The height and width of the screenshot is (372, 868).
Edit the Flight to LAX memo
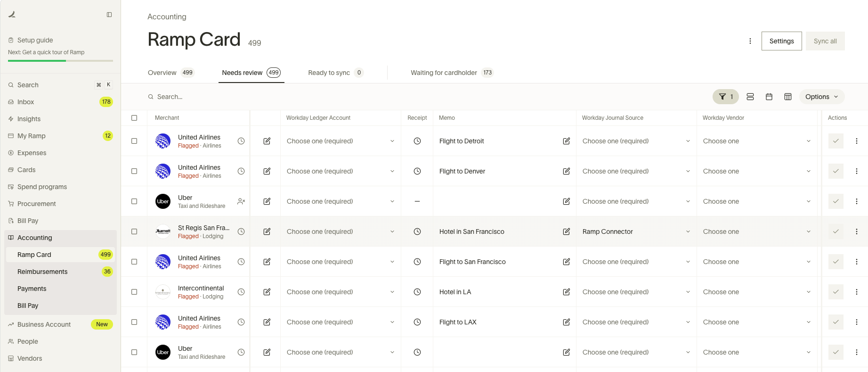point(567,322)
